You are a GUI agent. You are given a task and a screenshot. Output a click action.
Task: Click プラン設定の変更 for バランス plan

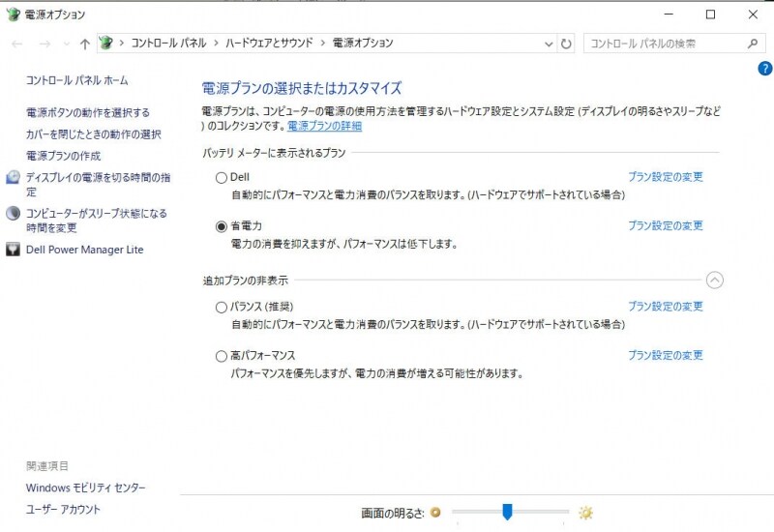665,307
